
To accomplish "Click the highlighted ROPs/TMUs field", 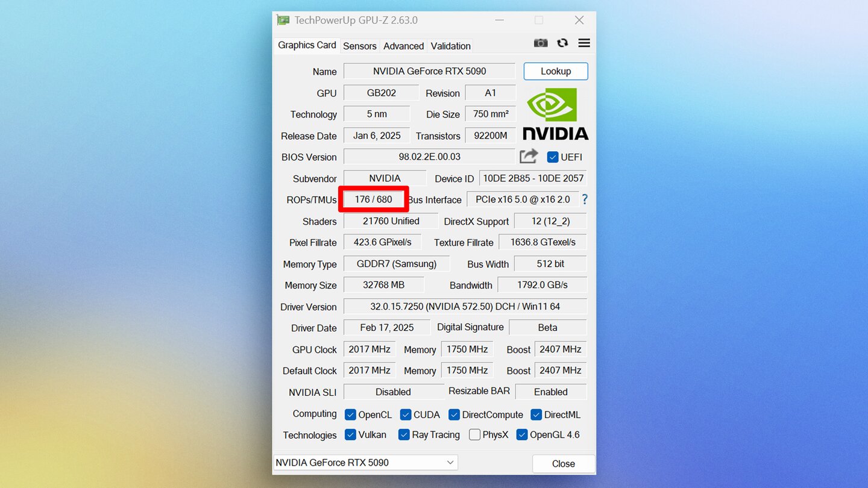I will pos(374,199).
